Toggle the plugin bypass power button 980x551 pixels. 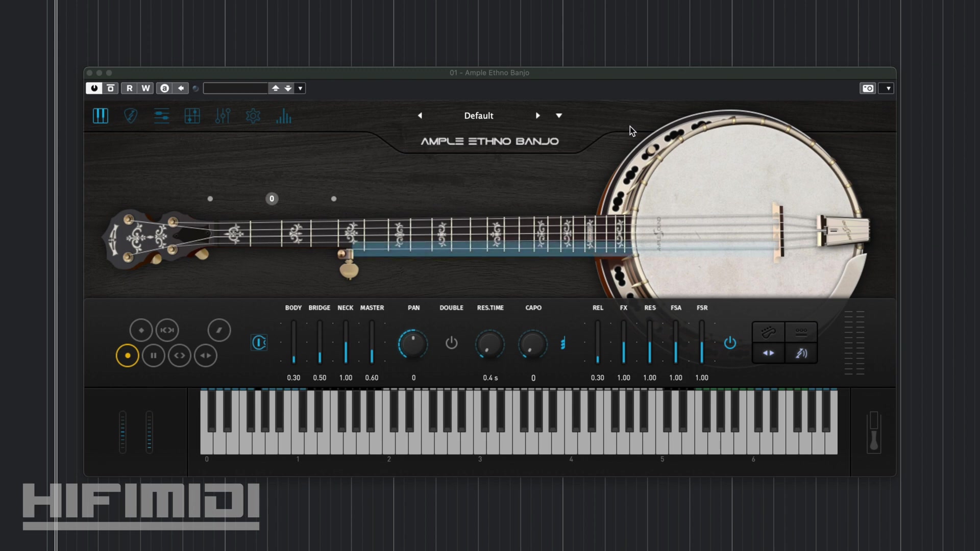point(94,88)
